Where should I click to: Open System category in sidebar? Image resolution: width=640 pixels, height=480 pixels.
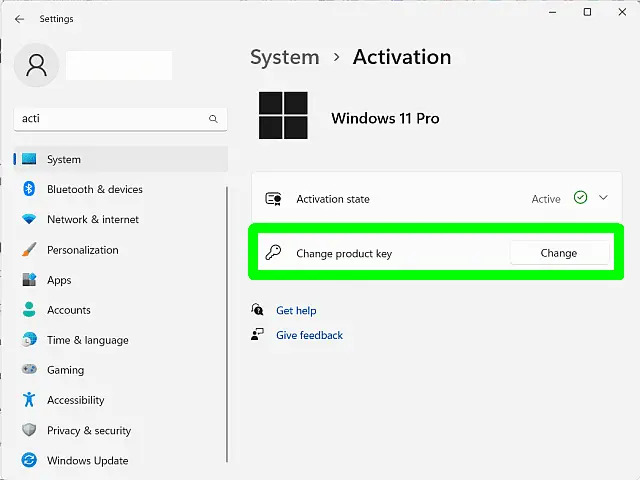tap(121, 159)
